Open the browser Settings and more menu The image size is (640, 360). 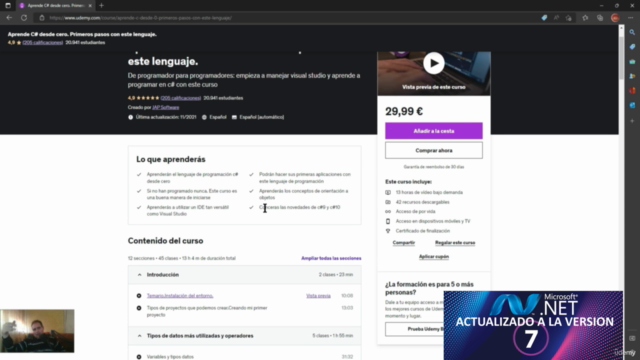click(631, 18)
